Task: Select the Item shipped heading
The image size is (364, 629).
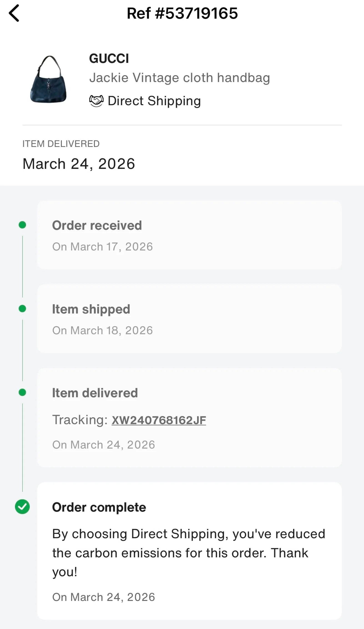Action: coord(91,309)
